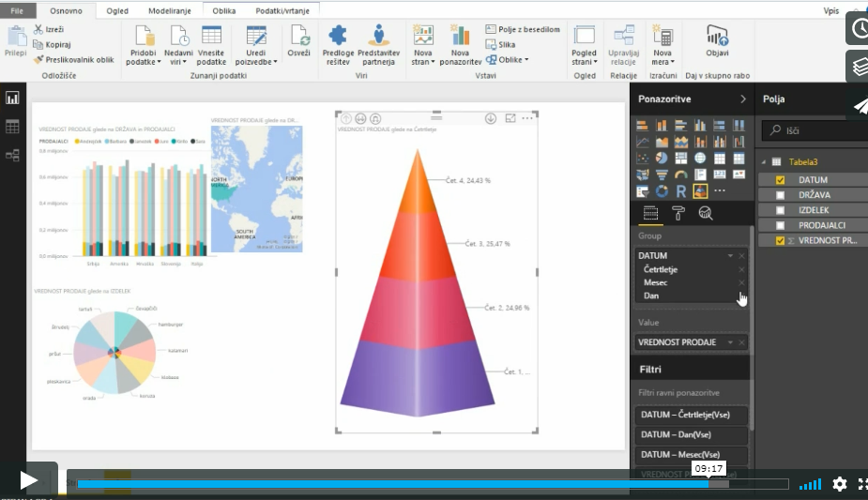Select the KPI visualization icon
This screenshot has width=868, height=500.
point(739,174)
